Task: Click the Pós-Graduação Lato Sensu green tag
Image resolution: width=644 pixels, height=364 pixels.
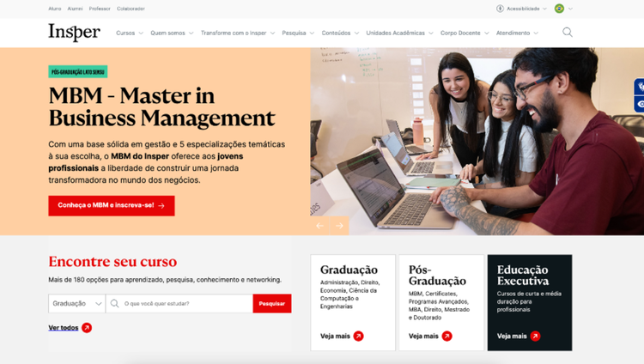Action: click(78, 72)
